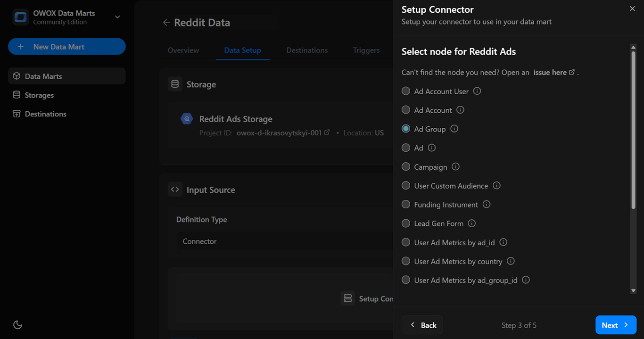Viewport: 644px width, 339px height.
Task: Open Data Marts in the sidebar
Action: coord(67,76)
